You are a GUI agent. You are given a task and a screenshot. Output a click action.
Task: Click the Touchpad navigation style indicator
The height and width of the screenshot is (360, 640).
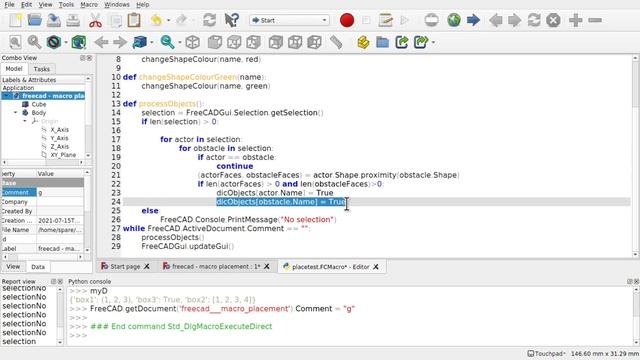[547, 353]
